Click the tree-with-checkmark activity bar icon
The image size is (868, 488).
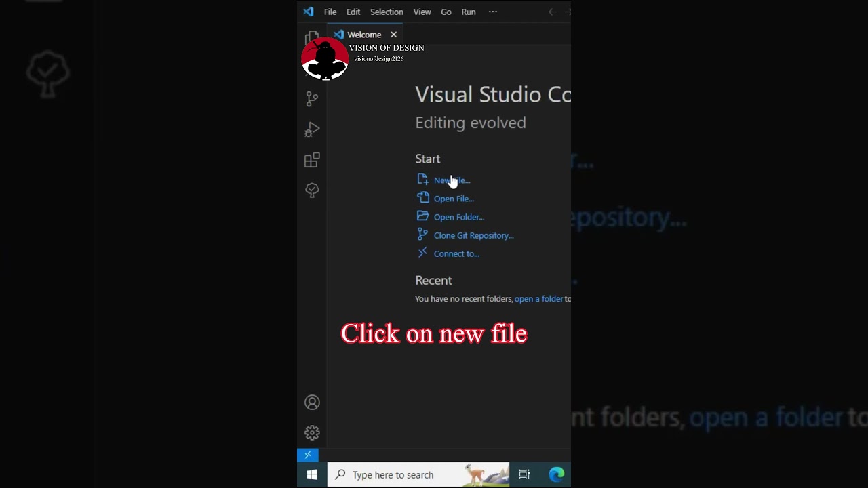pyautogui.click(x=312, y=190)
